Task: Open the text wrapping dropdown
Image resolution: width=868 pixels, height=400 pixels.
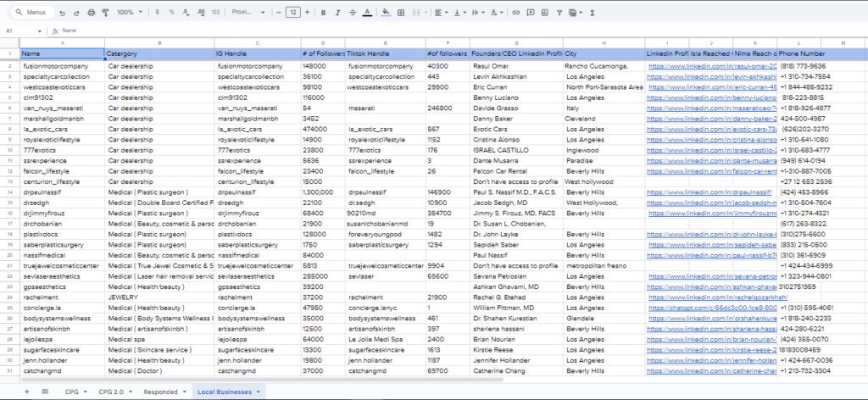Action: coord(478,12)
